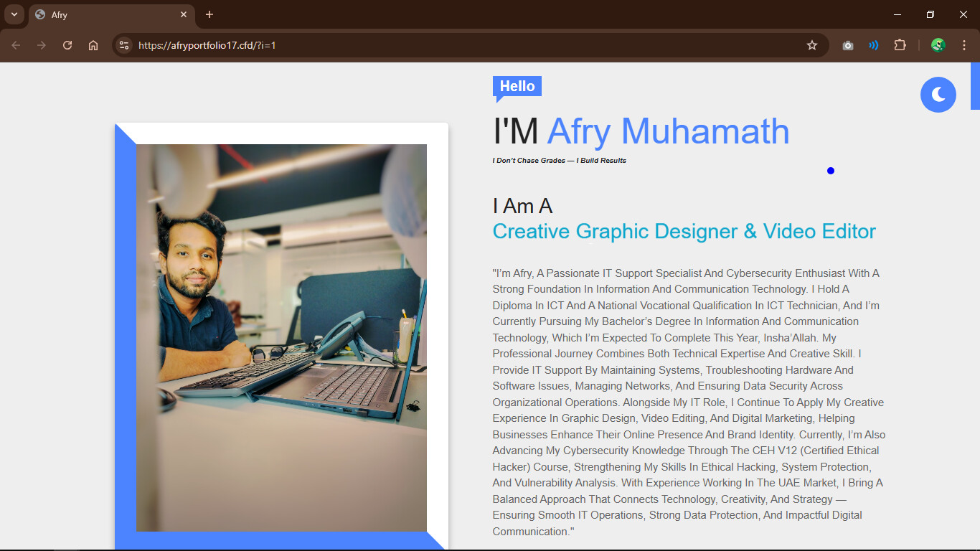Click the camera extension icon

[x=848, y=45]
